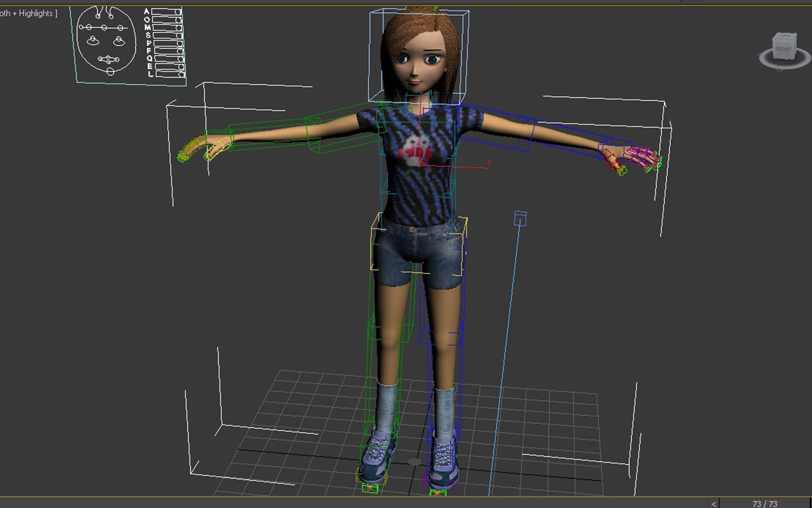The height and width of the screenshot is (508, 812).
Task: Click the 73 / 73 time slider
Action: click(765, 504)
